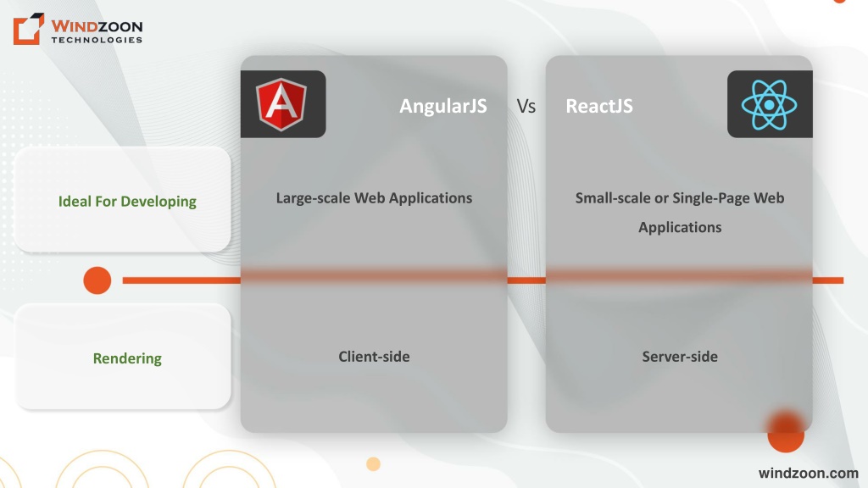Select 'Large-scale Web Applications' text
This screenshot has height=488, width=868.
[x=374, y=198]
